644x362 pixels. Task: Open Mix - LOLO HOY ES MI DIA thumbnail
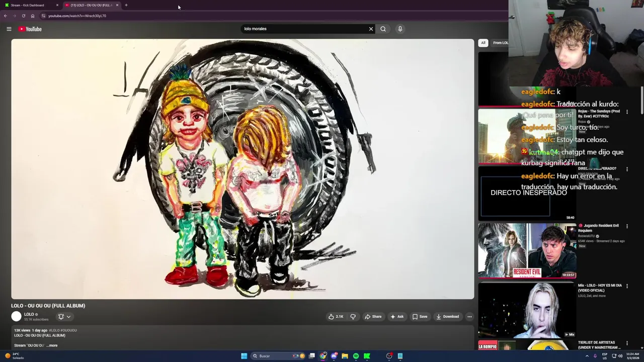[x=527, y=310]
